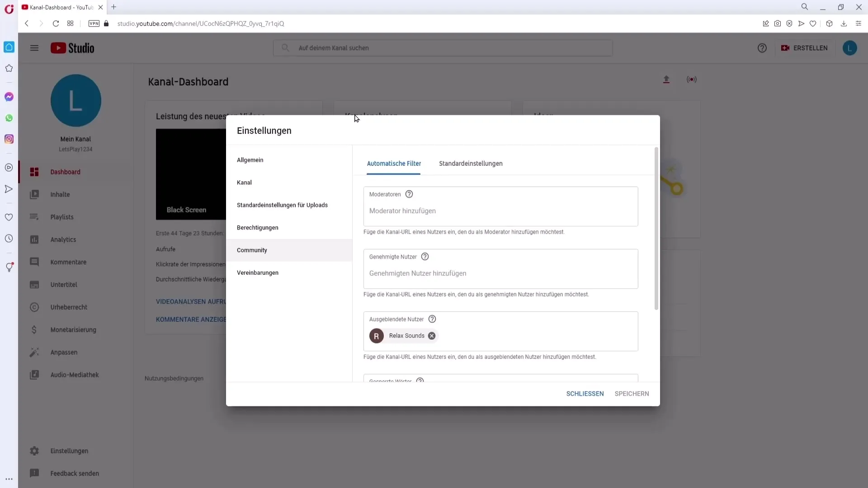868x488 pixels.
Task: Open a new browser tab
Action: (114, 7)
